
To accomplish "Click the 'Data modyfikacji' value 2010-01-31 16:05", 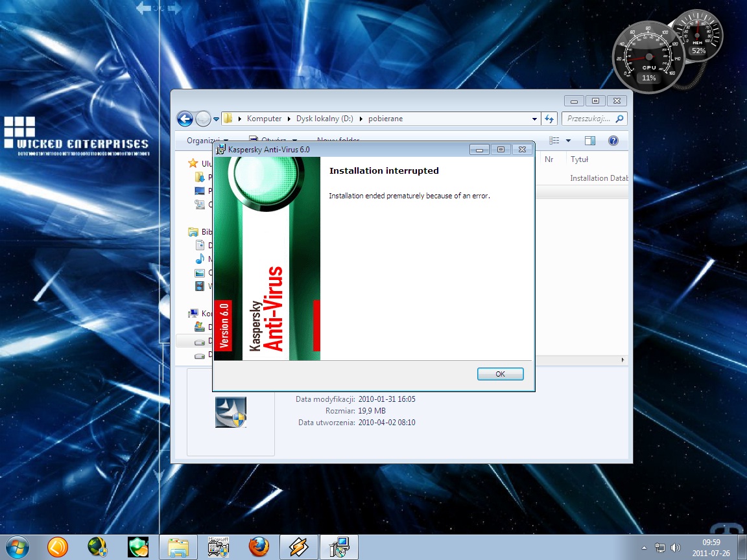I will pyautogui.click(x=387, y=399).
